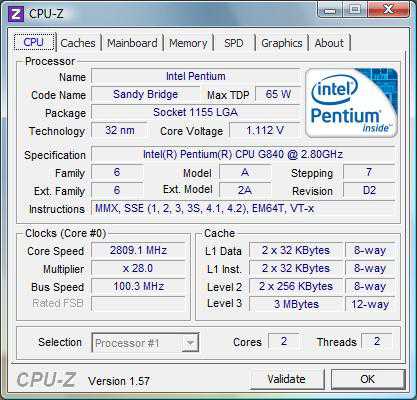Click the L1 Data 8-way associativity value

[370, 250]
